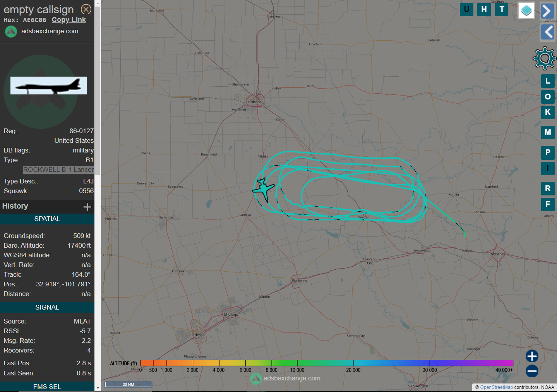Click the altitude color legend bar
The image size is (557, 392).
(327, 363)
